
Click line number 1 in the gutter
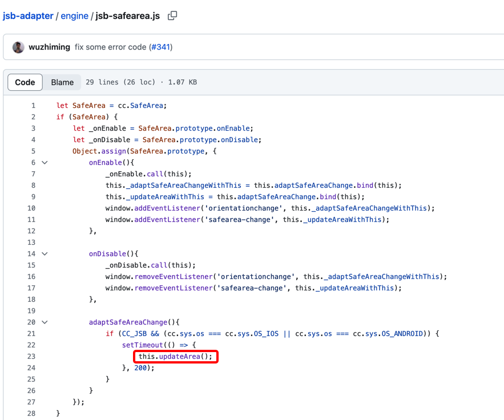(33, 106)
